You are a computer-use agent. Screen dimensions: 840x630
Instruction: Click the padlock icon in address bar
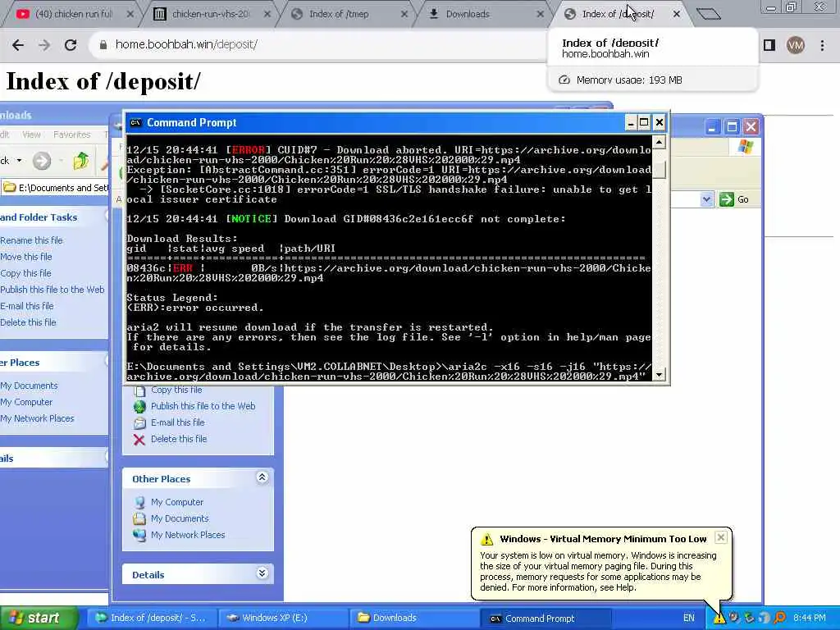103,45
